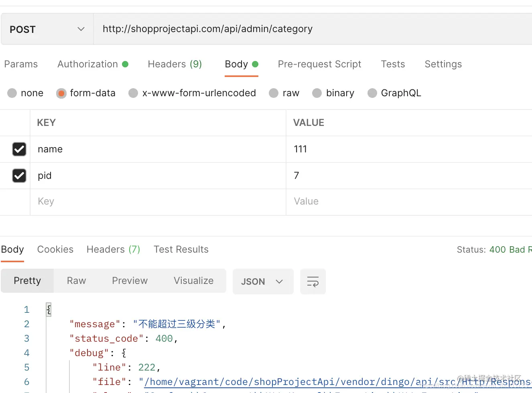
Task: Uncheck the name parameter checkbox
Action: tap(19, 149)
